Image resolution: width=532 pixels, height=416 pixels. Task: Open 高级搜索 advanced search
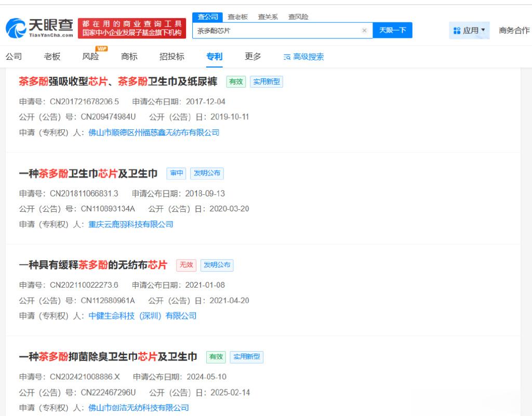pyautogui.click(x=303, y=57)
